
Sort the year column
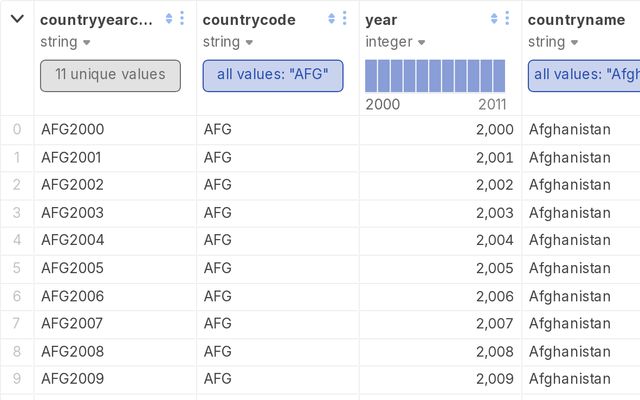(x=494, y=19)
